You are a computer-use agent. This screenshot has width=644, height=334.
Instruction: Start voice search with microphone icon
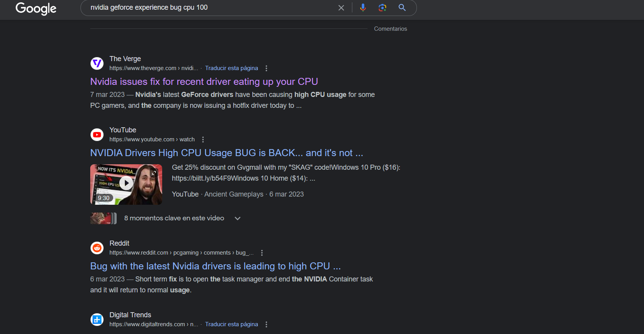(x=363, y=7)
